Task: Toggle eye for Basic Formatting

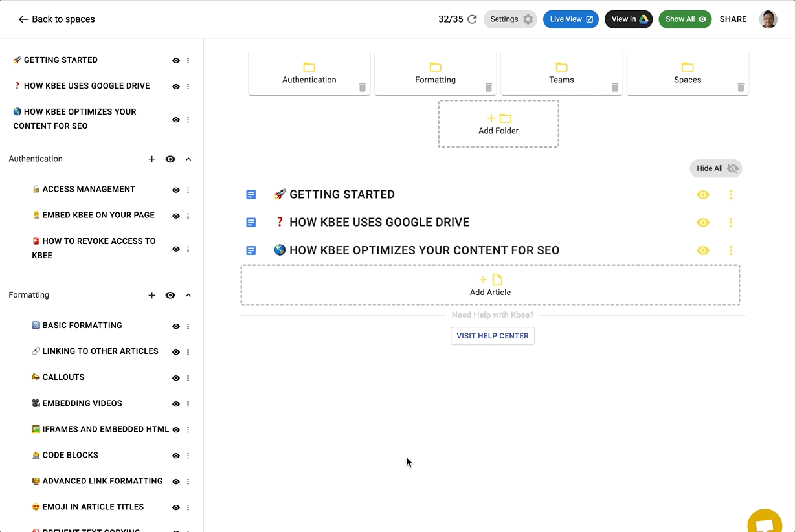Action: coord(175,326)
